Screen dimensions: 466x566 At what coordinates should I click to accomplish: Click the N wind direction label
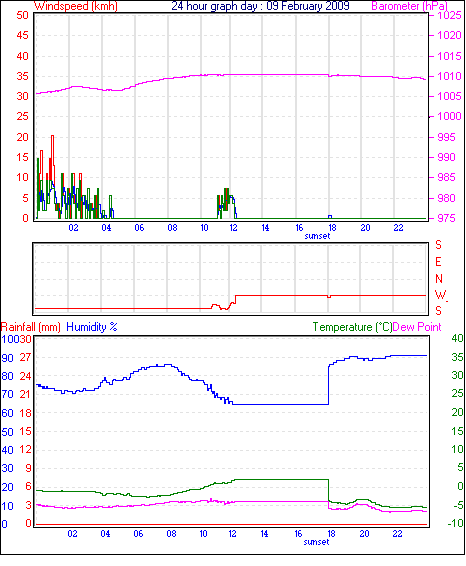click(439, 279)
